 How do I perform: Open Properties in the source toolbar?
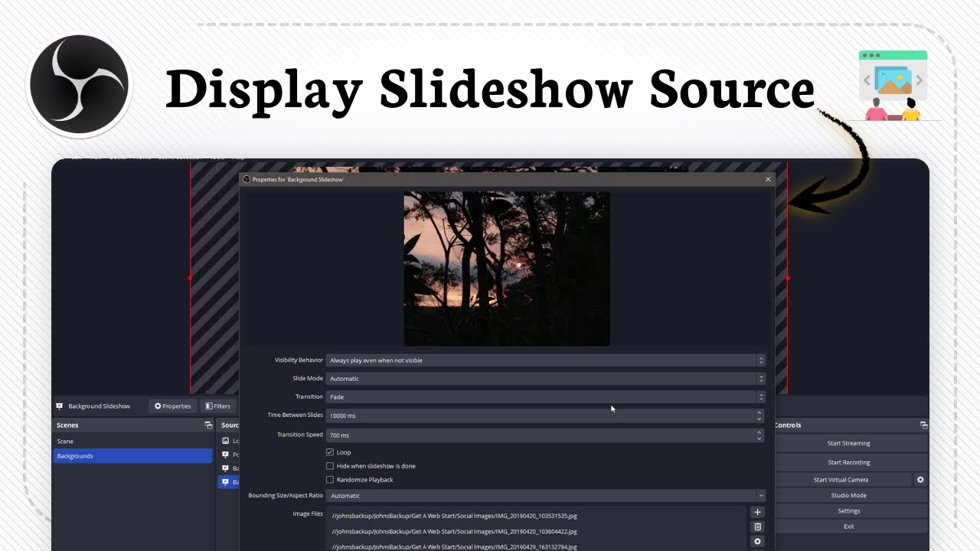pos(172,406)
